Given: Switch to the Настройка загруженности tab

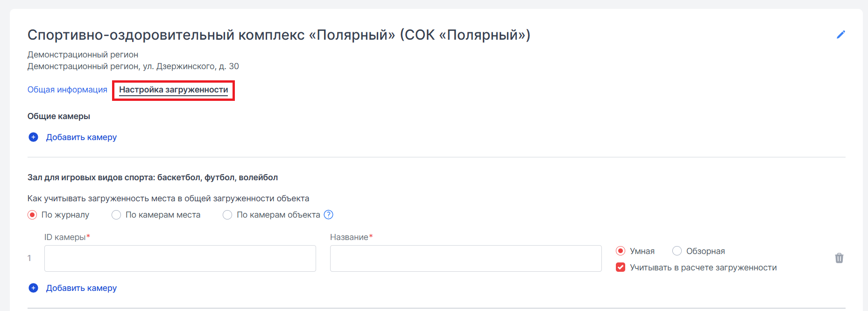Looking at the screenshot, I should click(x=173, y=90).
